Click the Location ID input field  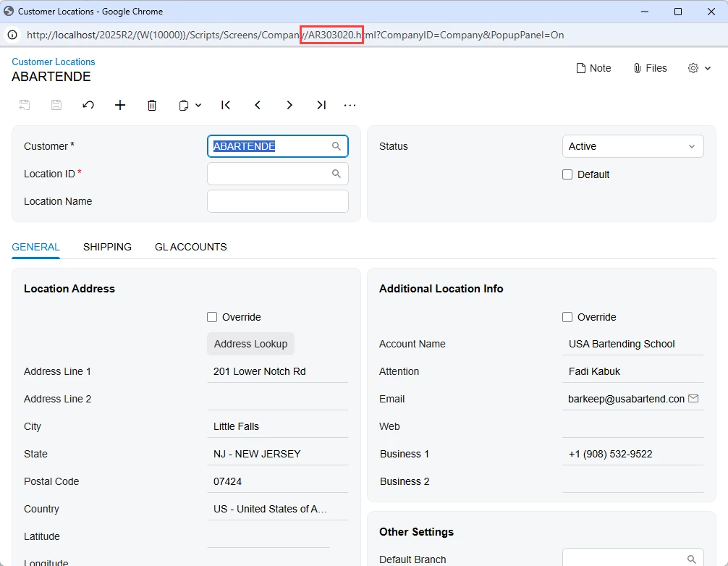[x=278, y=174]
